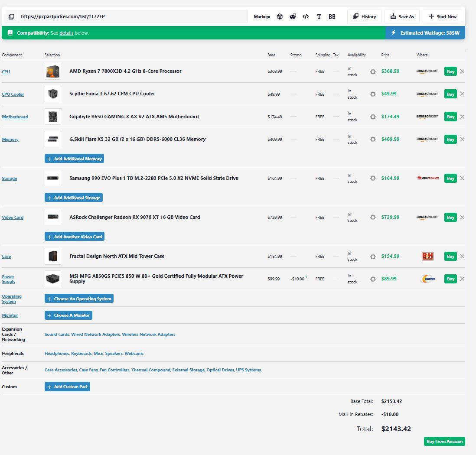Remove the Gigabyte B650 motherboard from list

click(462, 117)
